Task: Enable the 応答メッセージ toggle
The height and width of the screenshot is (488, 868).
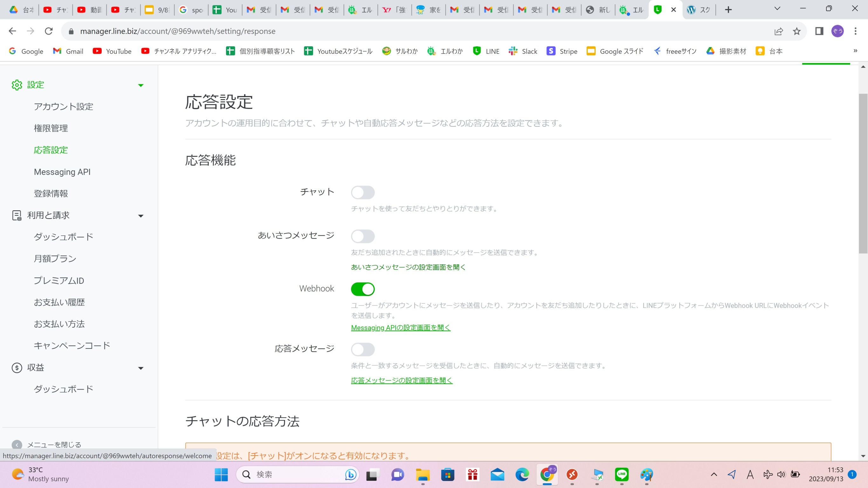Action: (x=363, y=349)
